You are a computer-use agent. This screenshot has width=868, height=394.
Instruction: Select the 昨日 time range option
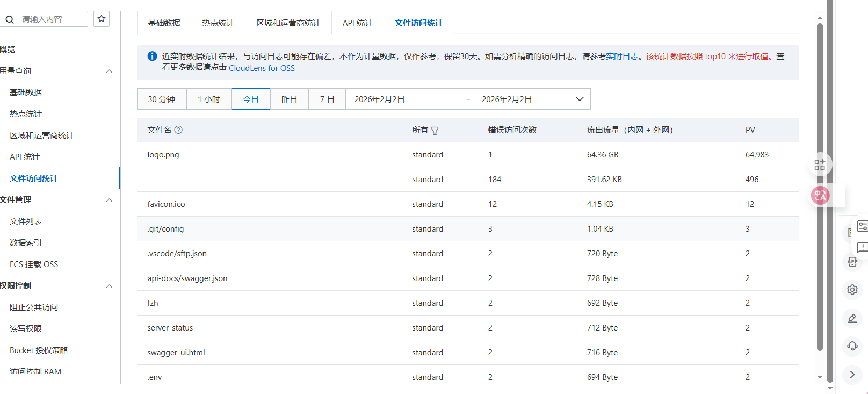pos(289,99)
